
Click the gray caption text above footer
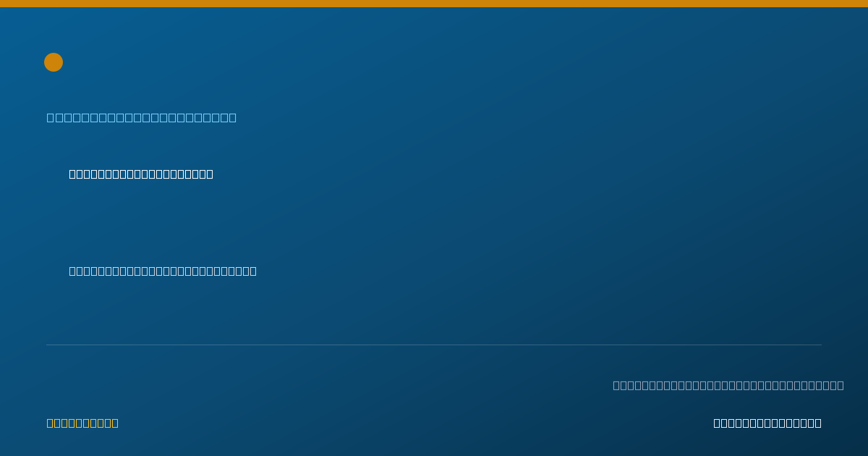tap(728, 385)
